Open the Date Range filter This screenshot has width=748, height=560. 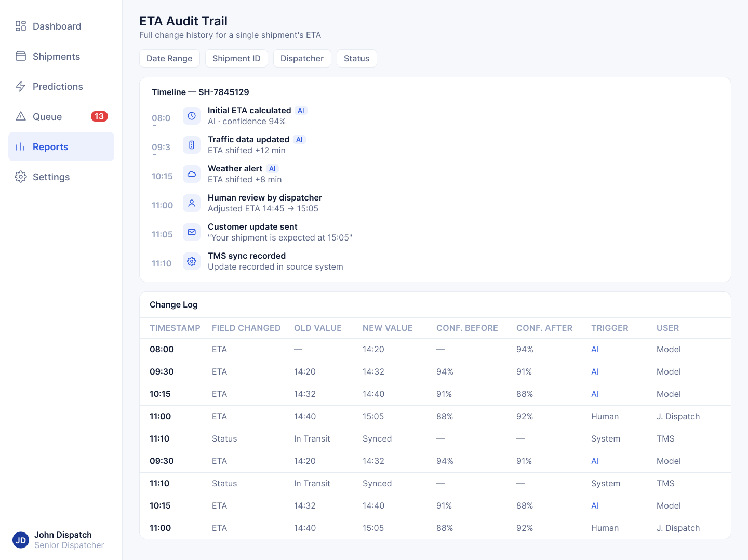pos(169,58)
